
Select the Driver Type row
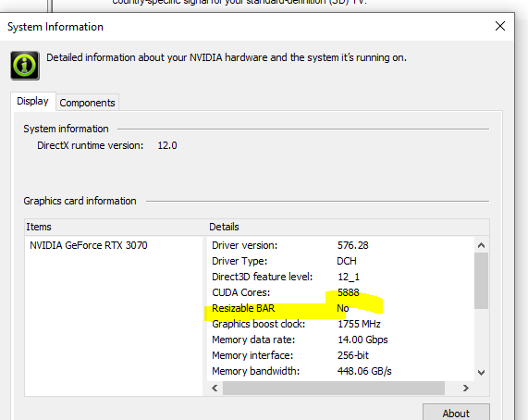coord(340,261)
